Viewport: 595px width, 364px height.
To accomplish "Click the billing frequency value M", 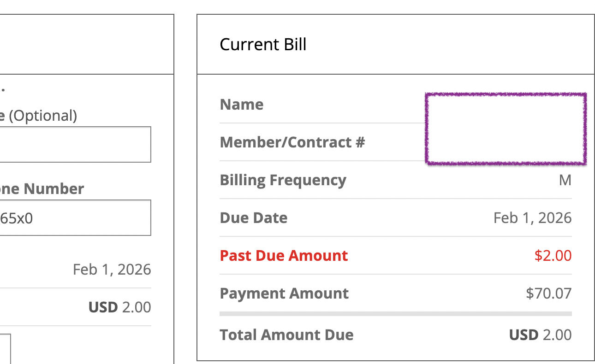I will [565, 180].
